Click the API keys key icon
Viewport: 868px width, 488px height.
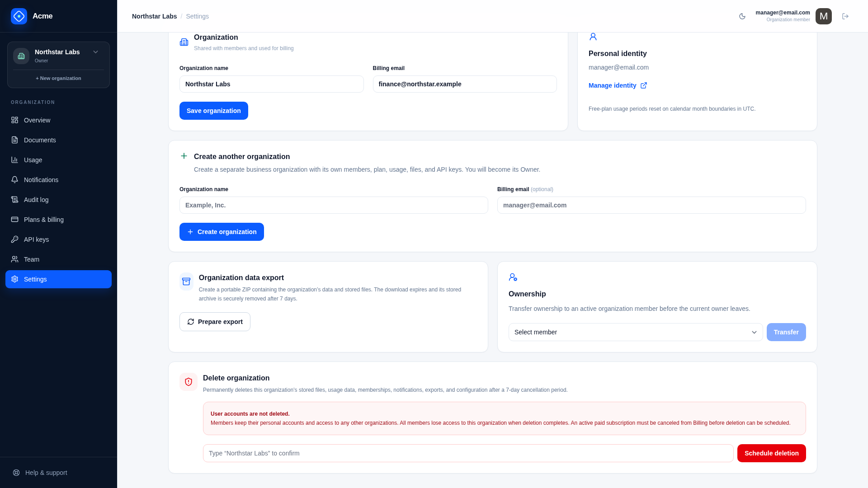14,239
